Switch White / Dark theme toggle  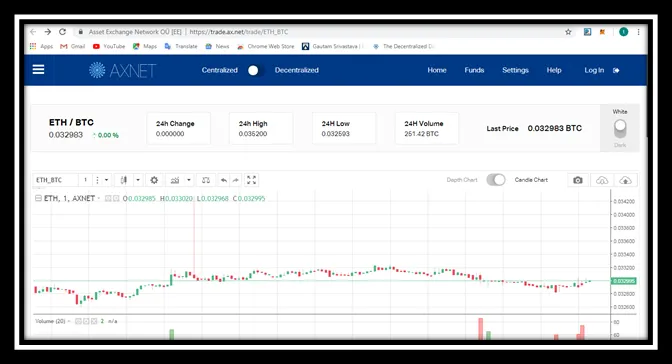pyautogui.click(x=620, y=128)
